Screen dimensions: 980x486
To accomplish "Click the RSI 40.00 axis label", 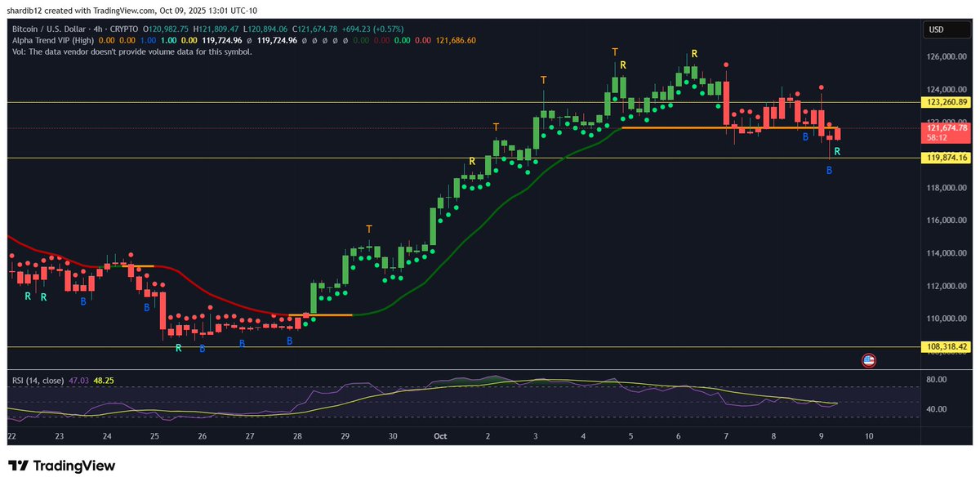I will 936,409.
